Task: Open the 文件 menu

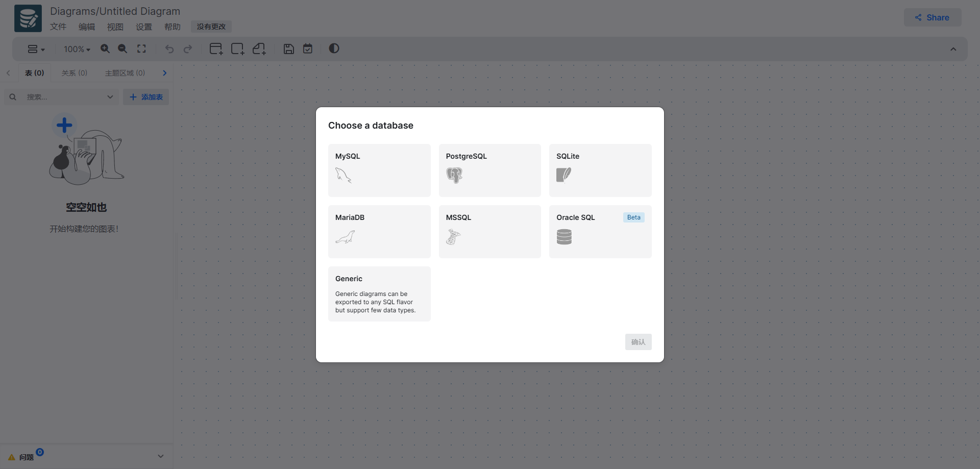Action: 58,27
